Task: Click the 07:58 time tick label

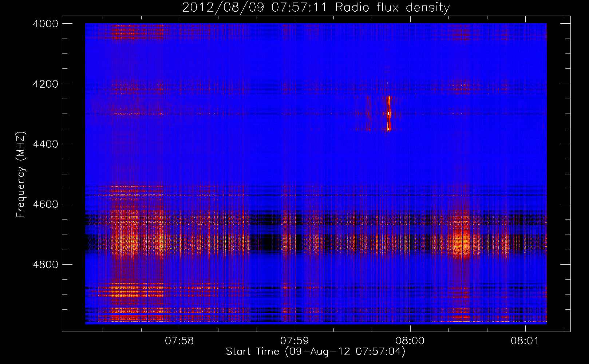Action: [179, 341]
